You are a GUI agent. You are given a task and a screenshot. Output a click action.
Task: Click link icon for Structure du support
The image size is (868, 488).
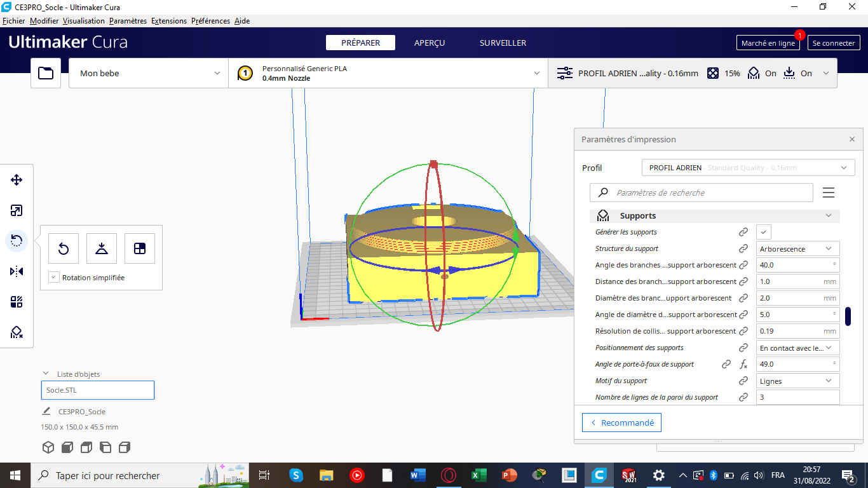click(743, 248)
